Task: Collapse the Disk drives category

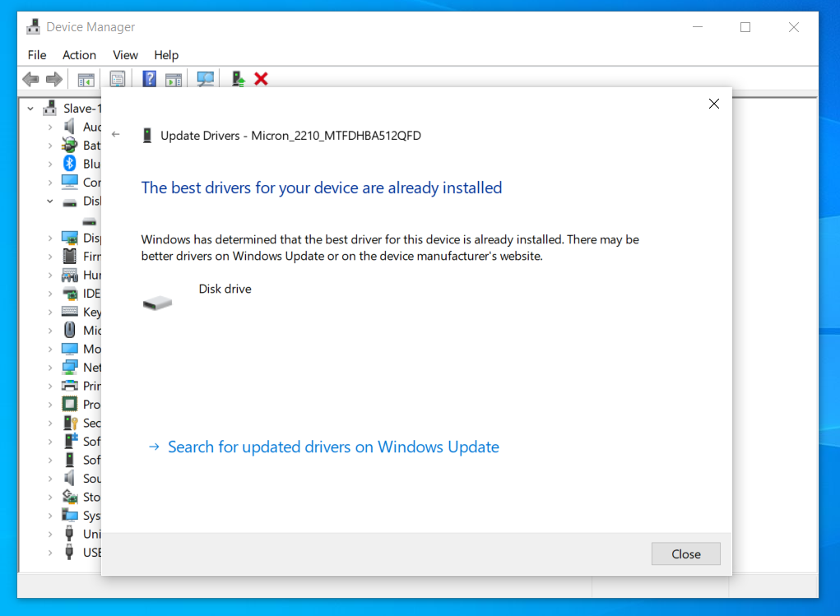Action: pos(50,201)
